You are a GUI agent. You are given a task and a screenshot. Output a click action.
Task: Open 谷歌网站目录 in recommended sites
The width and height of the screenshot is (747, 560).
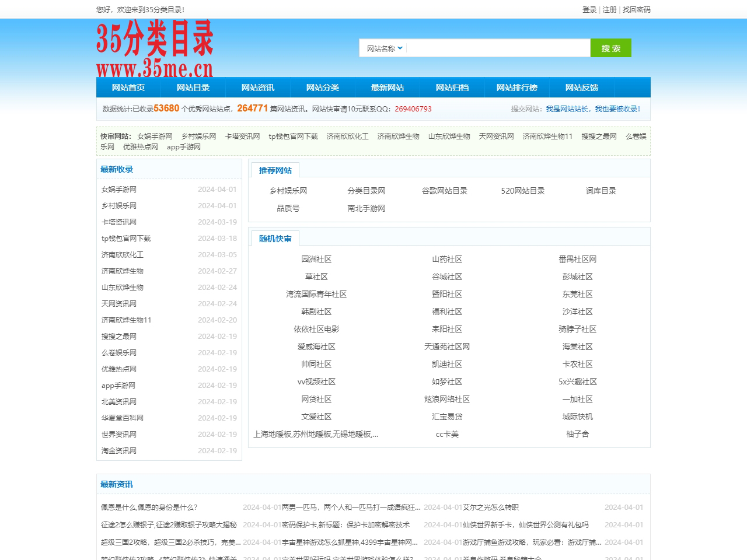(x=445, y=191)
